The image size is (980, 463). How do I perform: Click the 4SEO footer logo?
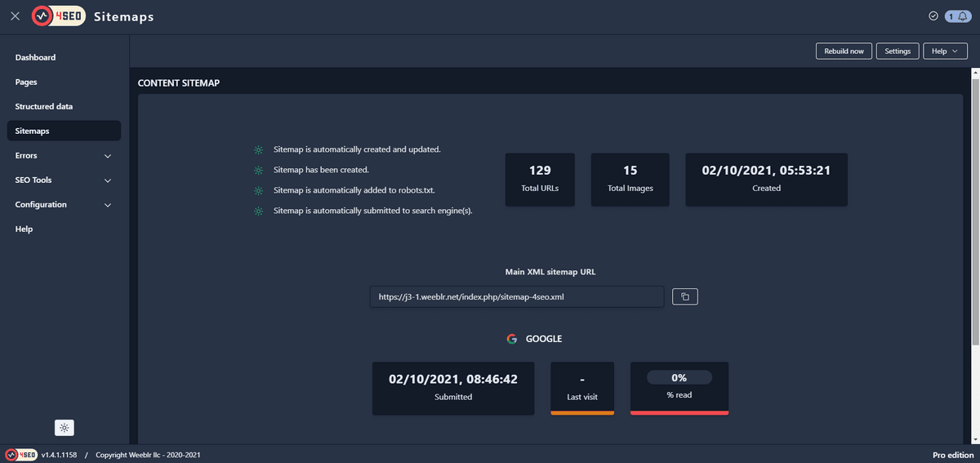click(21, 455)
